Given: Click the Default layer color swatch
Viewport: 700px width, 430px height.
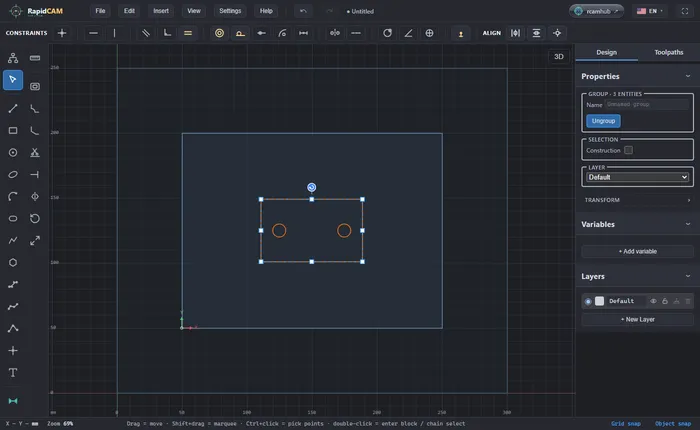Looking at the screenshot, I should tap(599, 301).
